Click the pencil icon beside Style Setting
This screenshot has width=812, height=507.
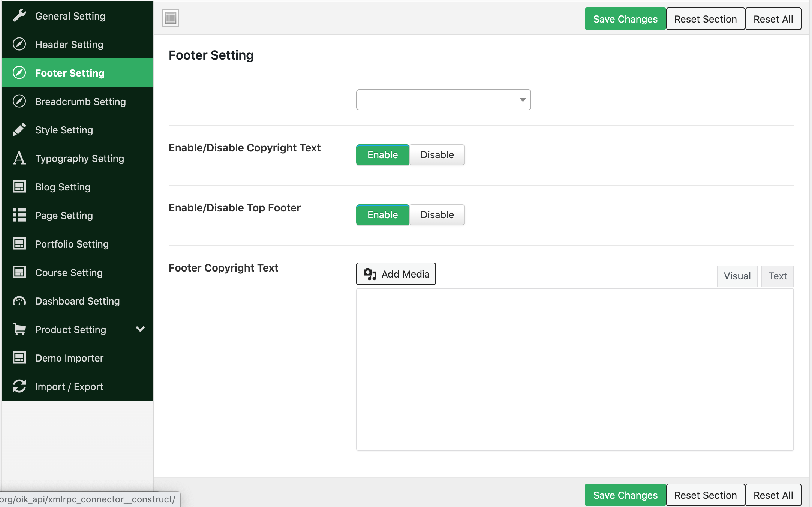[19, 130]
